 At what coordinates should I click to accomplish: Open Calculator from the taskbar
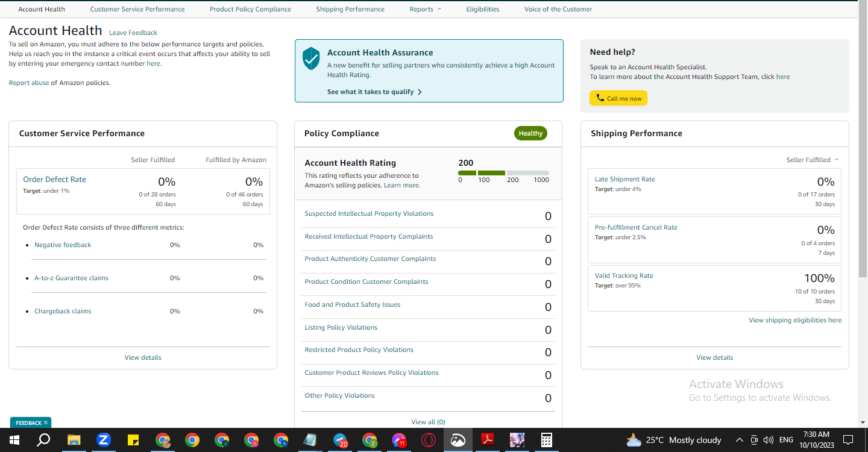click(x=547, y=440)
